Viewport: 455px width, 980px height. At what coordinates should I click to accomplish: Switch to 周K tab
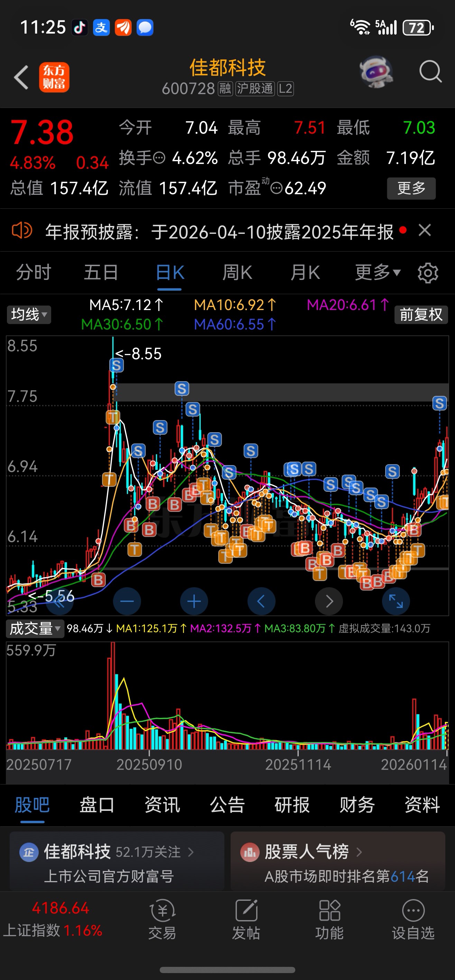(x=237, y=272)
